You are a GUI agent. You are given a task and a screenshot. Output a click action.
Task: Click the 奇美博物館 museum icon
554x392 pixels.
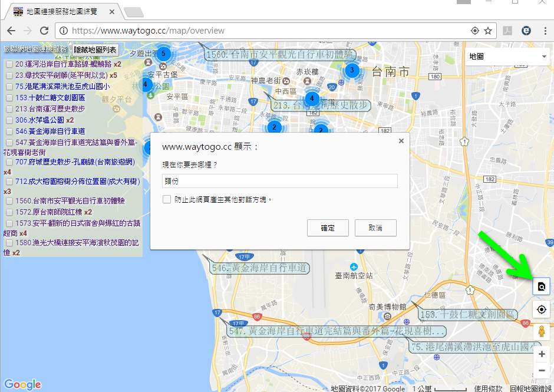pyautogui.click(x=388, y=315)
